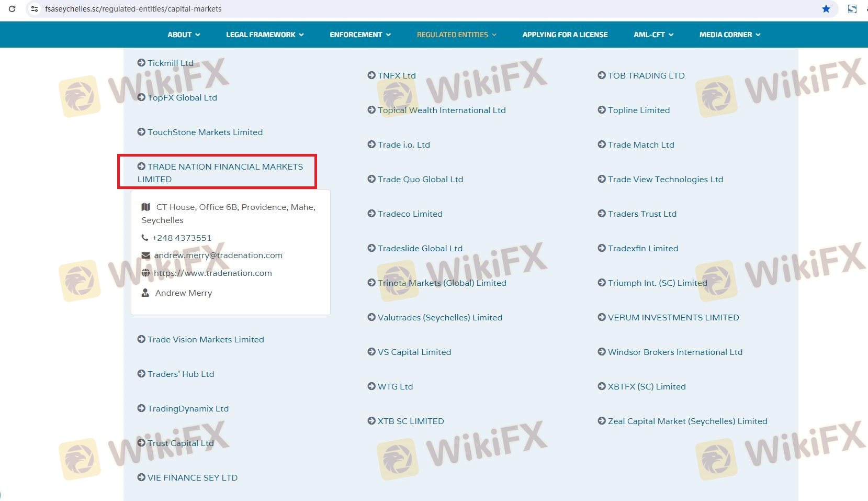Expand Trade Vision Markets Limited details
Image resolution: width=868 pixels, height=501 pixels.
pos(206,339)
